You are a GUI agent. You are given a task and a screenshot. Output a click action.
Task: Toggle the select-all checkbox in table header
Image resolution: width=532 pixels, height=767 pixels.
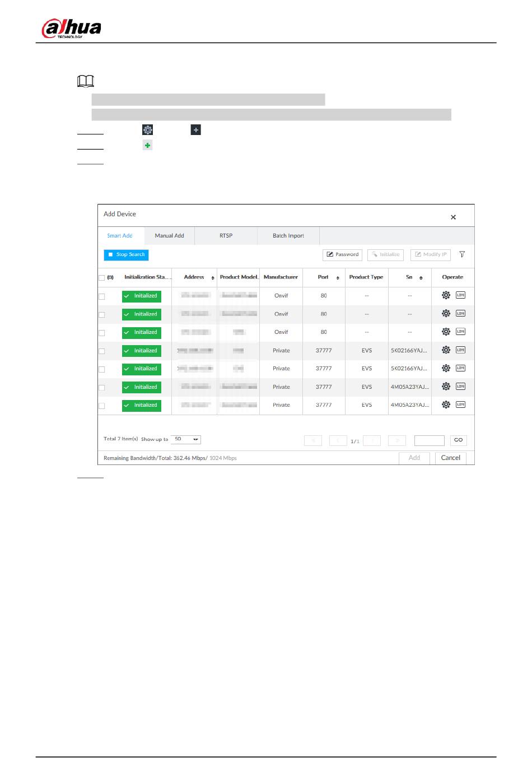(101, 278)
